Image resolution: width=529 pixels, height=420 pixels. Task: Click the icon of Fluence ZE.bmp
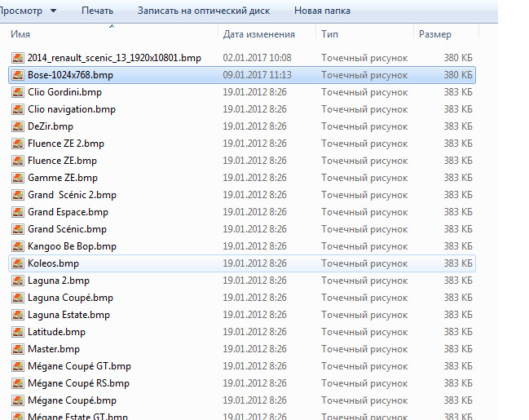[x=18, y=161]
